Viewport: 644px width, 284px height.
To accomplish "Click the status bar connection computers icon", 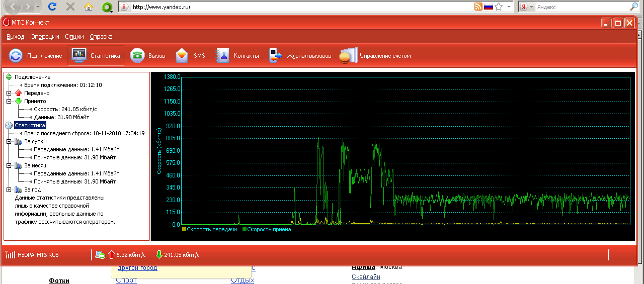I will (x=100, y=255).
